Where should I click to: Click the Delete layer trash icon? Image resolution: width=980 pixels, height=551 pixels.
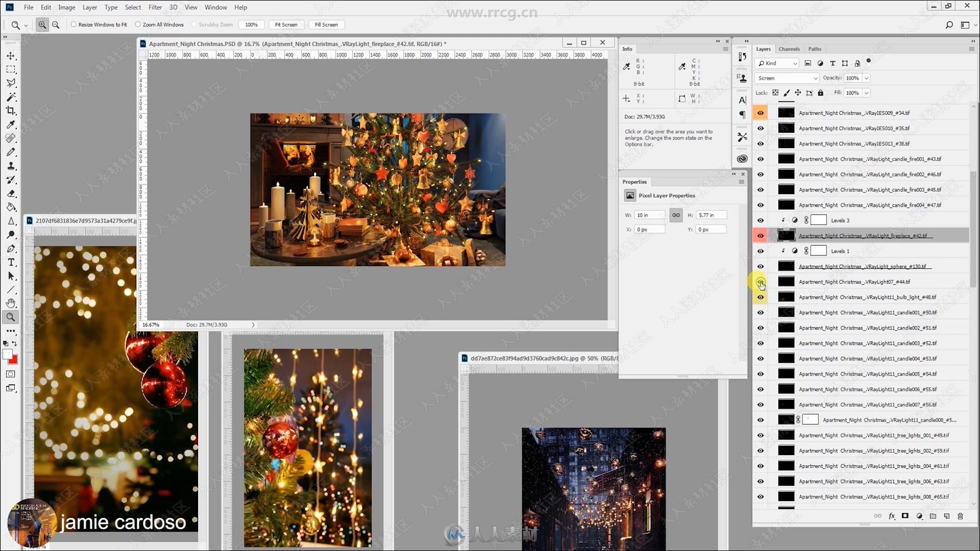(959, 515)
